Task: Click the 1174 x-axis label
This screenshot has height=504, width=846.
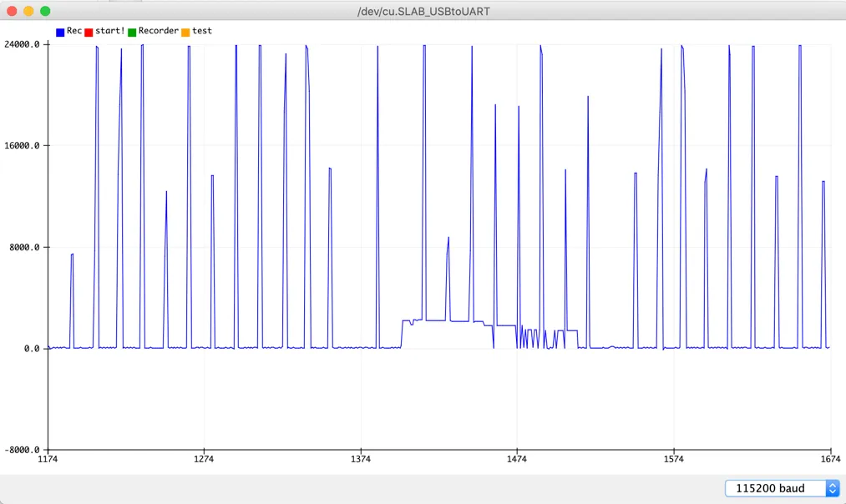Action: pyautogui.click(x=48, y=459)
